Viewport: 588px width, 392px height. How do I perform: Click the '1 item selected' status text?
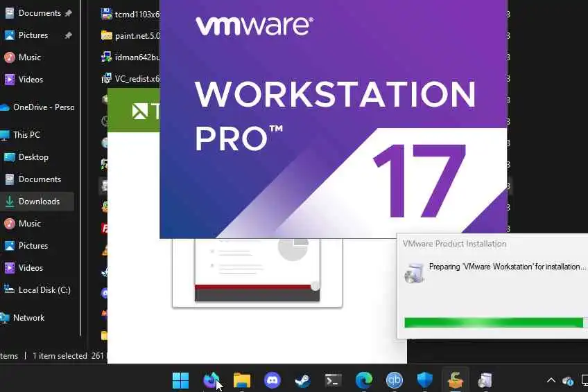point(60,356)
